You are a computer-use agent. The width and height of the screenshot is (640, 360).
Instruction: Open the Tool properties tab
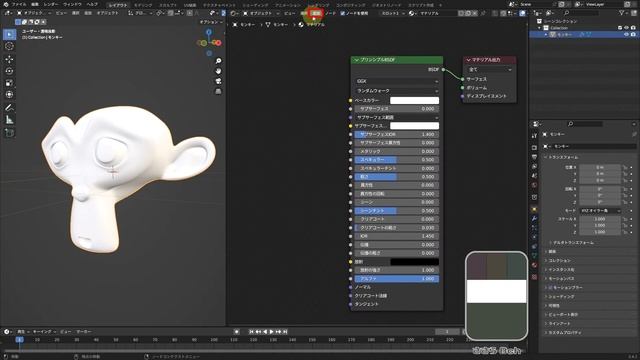535,136
